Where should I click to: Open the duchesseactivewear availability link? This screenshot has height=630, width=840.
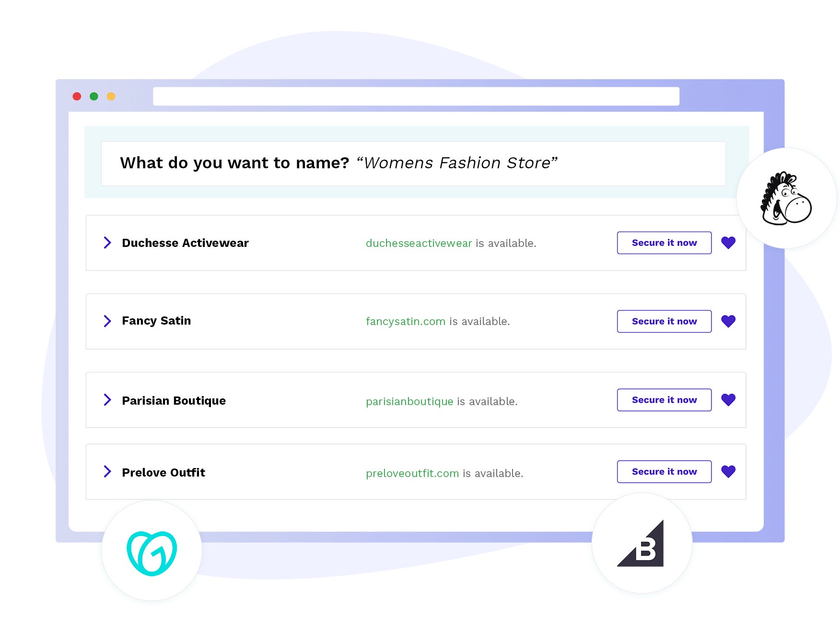pos(418,243)
